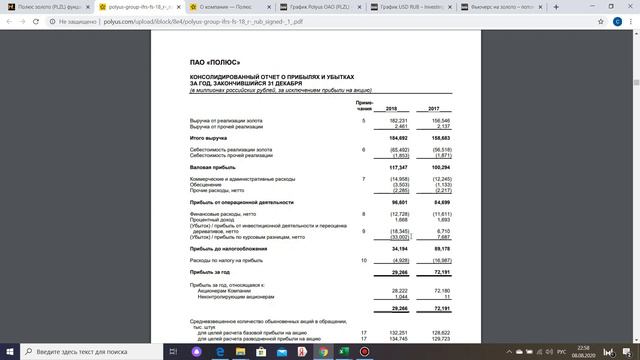Close the График USD RUB tab
This screenshot has height=360, width=640.
click(x=450, y=7)
